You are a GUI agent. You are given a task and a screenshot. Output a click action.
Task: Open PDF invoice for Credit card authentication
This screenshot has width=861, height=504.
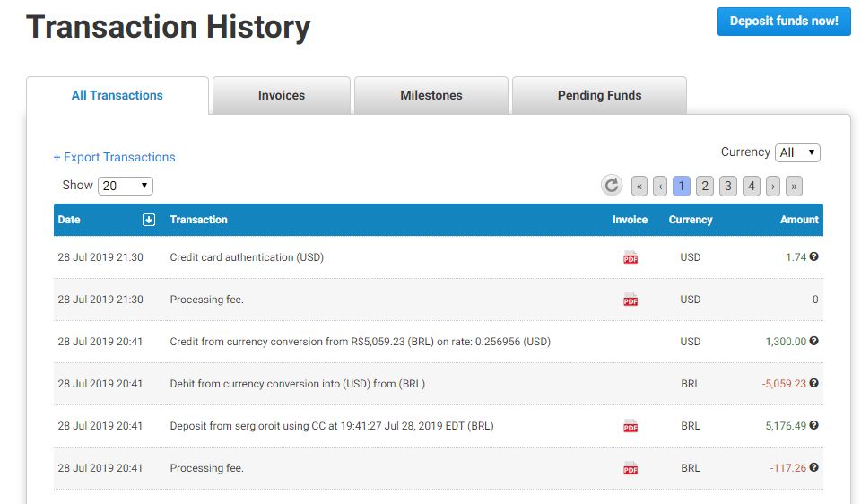tap(631, 257)
